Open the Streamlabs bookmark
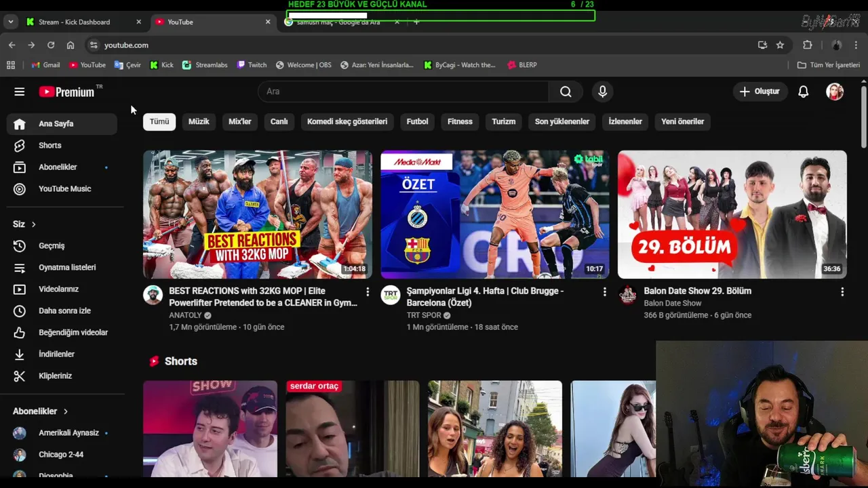Screen dimensions: 868x488 [x=205, y=65]
